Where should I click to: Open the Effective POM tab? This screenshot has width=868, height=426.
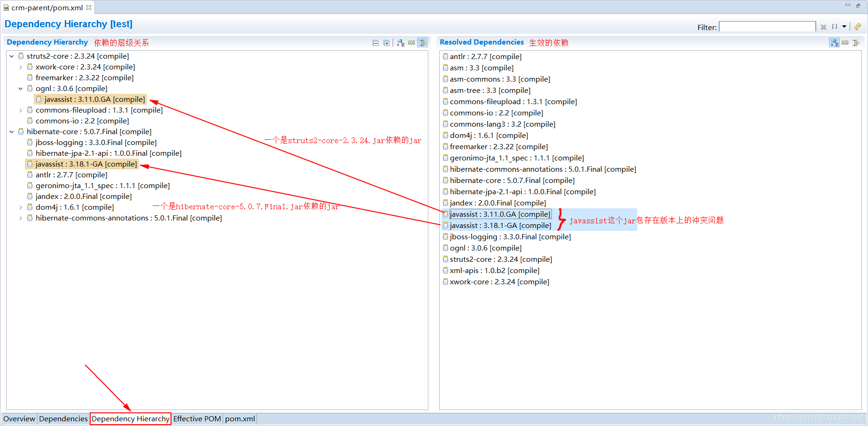tap(197, 418)
